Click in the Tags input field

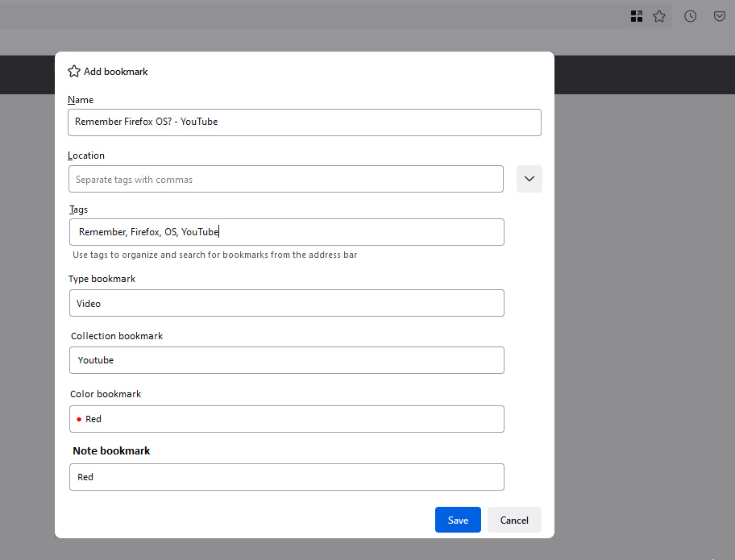click(287, 232)
